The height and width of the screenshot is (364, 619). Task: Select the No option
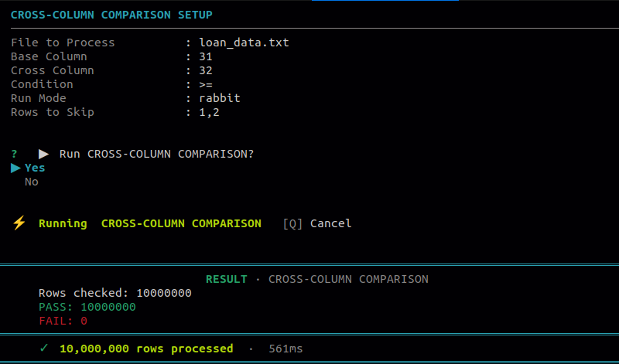(32, 182)
